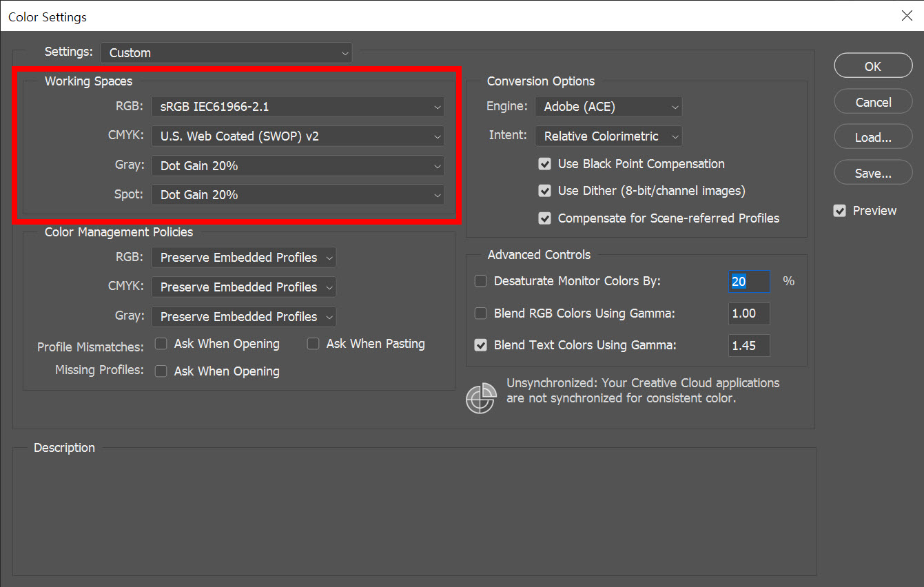Enable Desaturate Monitor Colors By checkbox

click(x=481, y=281)
